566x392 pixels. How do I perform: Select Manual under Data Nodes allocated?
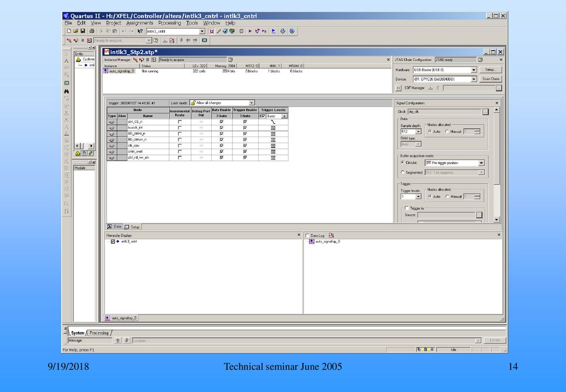coord(447,132)
